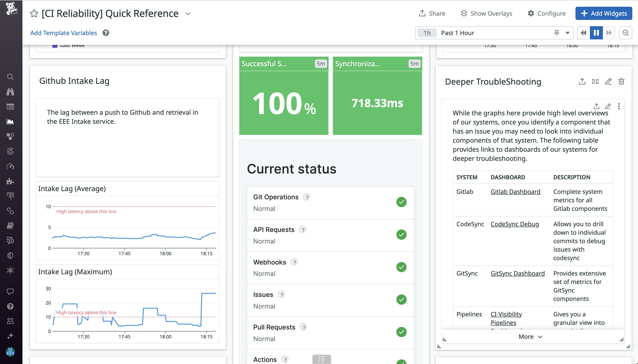638x364 pixels.
Task: Open the Security shield section in the sidebar
Action: (x=10, y=255)
